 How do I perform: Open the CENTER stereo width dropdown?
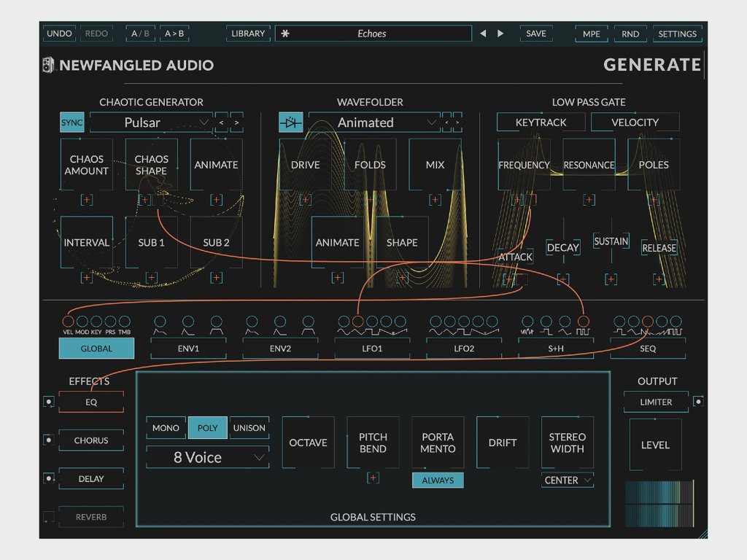coord(567,480)
